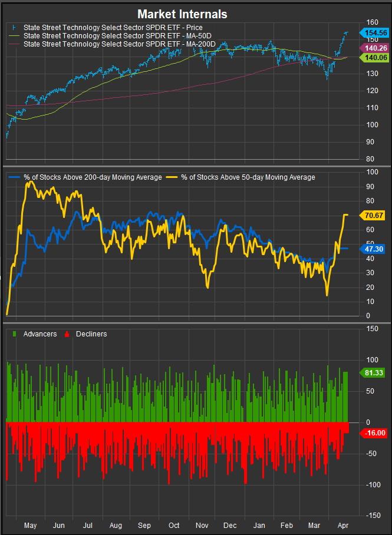Click the Apr label on the time axis
This screenshot has width=392, height=535.
342,525
